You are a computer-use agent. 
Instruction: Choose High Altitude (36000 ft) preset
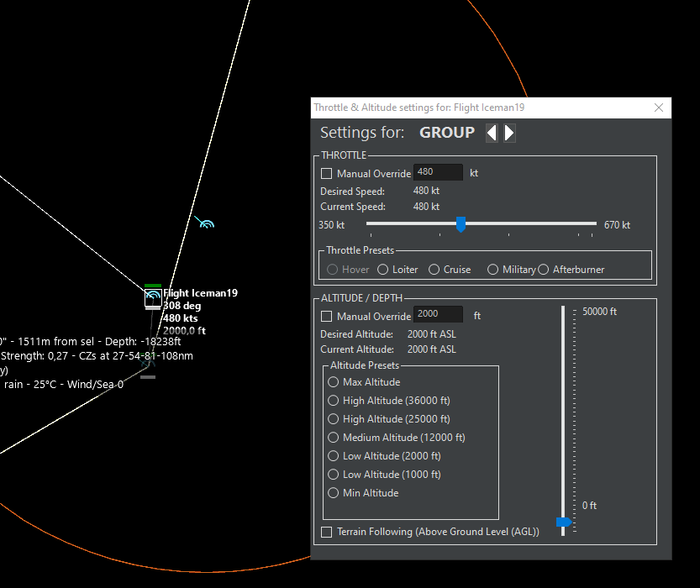[334, 401]
